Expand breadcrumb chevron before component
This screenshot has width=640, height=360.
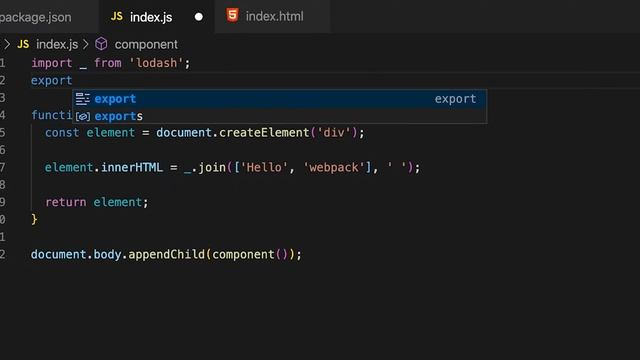[86, 44]
